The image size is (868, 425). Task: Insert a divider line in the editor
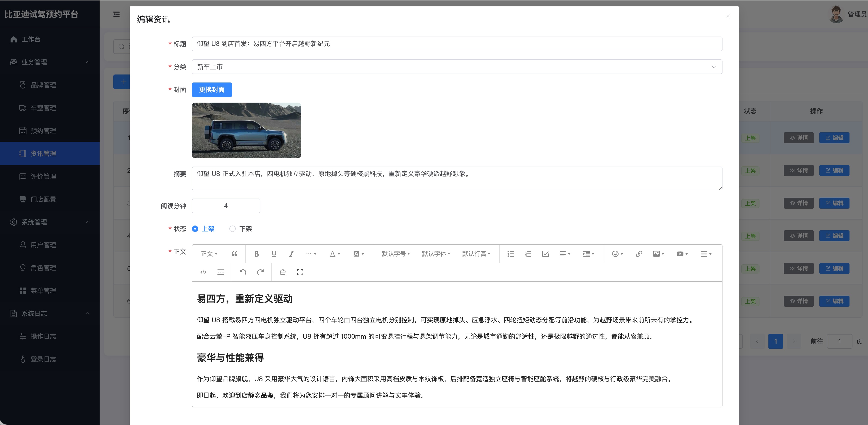pyautogui.click(x=221, y=272)
